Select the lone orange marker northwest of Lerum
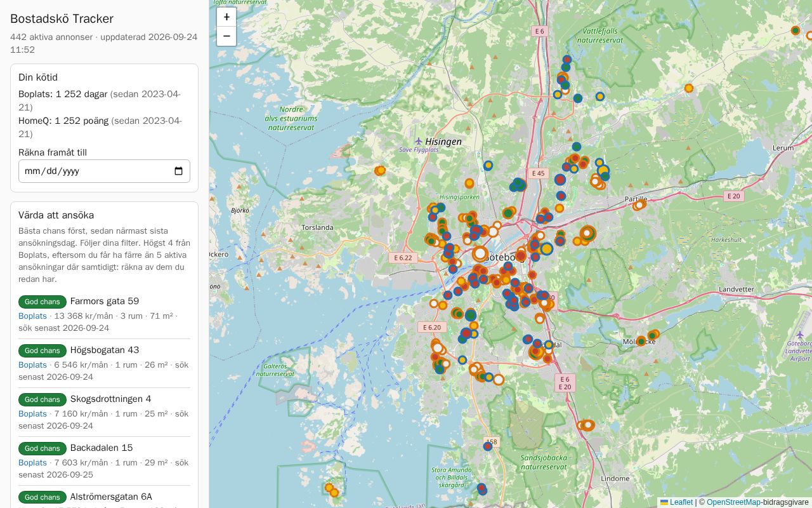Image resolution: width=812 pixels, height=508 pixels. coord(689,88)
